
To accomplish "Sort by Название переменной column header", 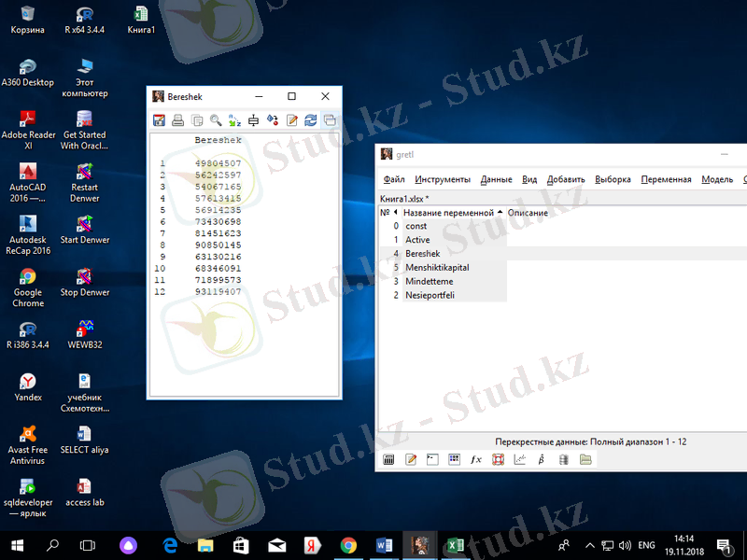I will (x=448, y=213).
